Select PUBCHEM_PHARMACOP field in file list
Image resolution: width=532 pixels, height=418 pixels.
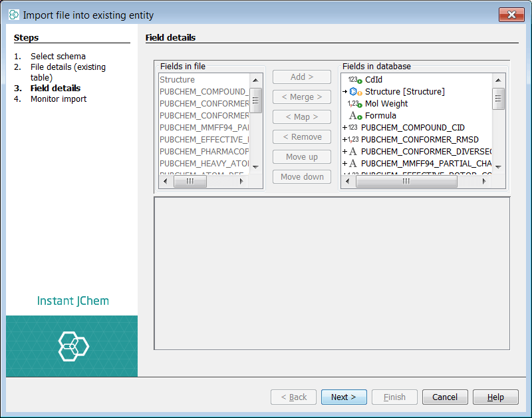pos(204,152)
